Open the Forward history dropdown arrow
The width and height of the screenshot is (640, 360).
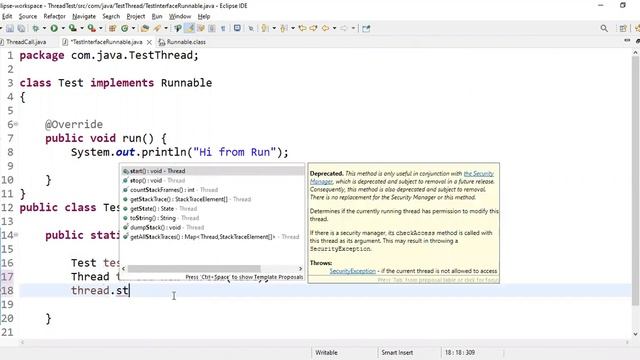click(x=353, y=28)
